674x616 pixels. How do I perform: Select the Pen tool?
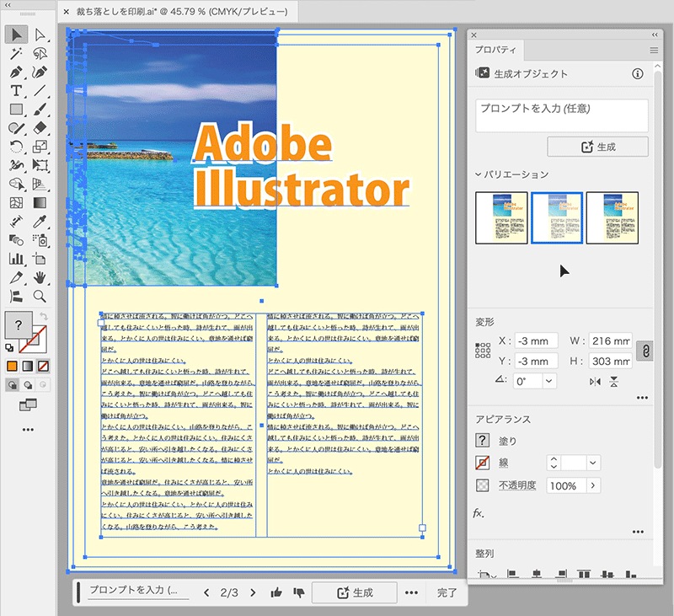point(16,72)
